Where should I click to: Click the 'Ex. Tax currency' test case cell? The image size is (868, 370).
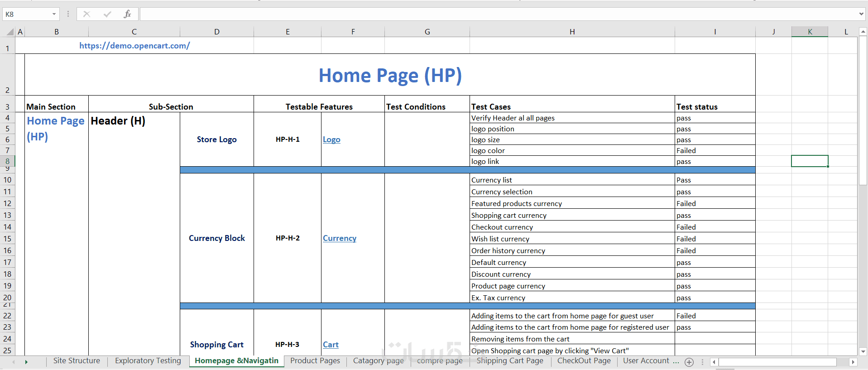tap(572, 298)
